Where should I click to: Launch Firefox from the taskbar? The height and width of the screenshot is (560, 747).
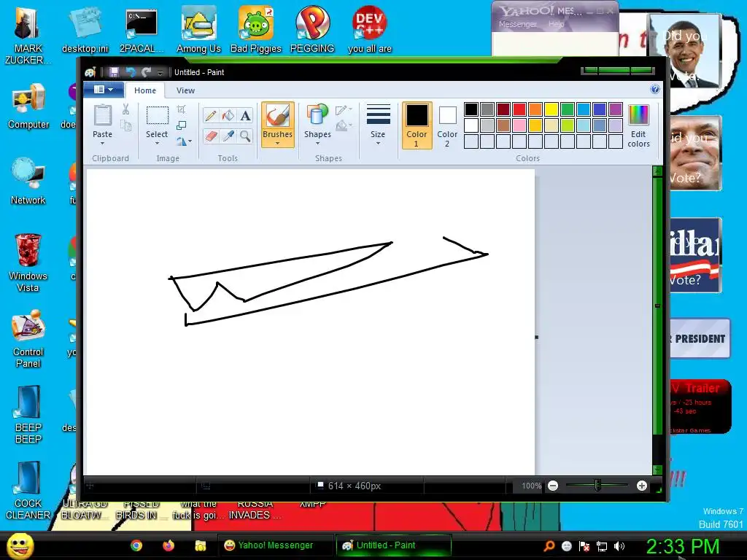pyautogui.click(x=169, y=545)
